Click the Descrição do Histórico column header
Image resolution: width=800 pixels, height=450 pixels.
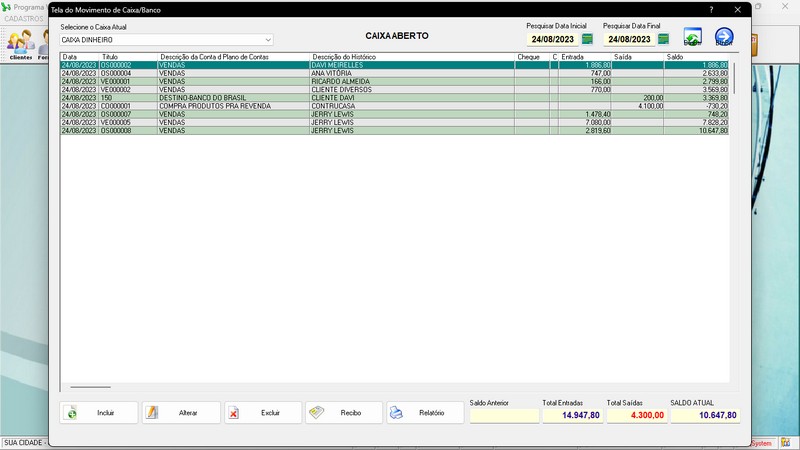[412, 57]
